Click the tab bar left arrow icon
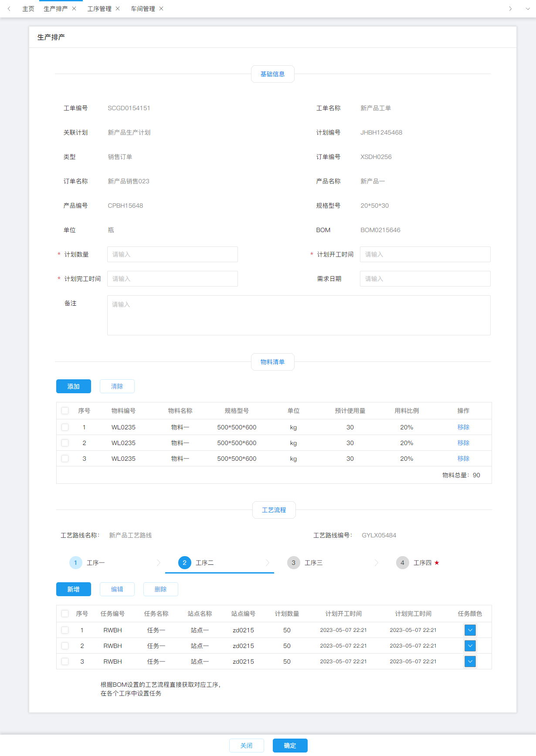 (x=9, y=9)
